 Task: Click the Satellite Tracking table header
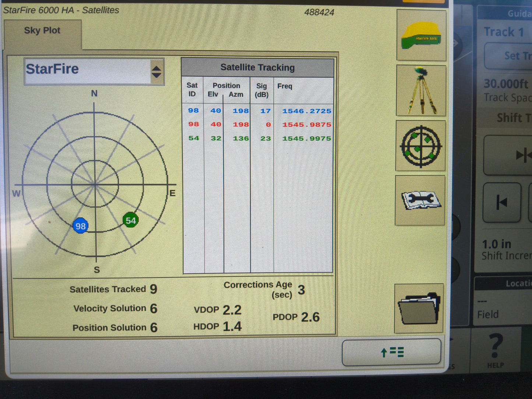257,67
